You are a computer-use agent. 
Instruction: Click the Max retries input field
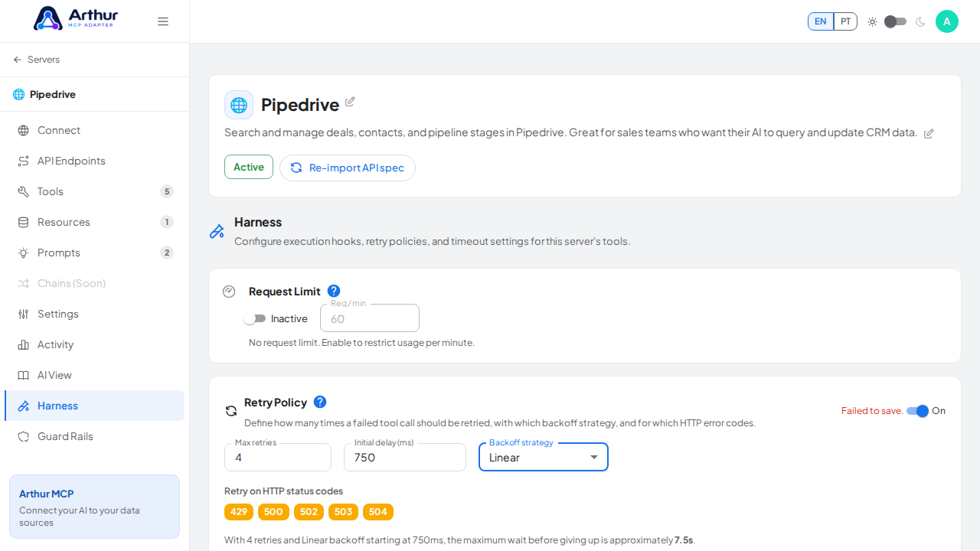[x=278, y=457]
